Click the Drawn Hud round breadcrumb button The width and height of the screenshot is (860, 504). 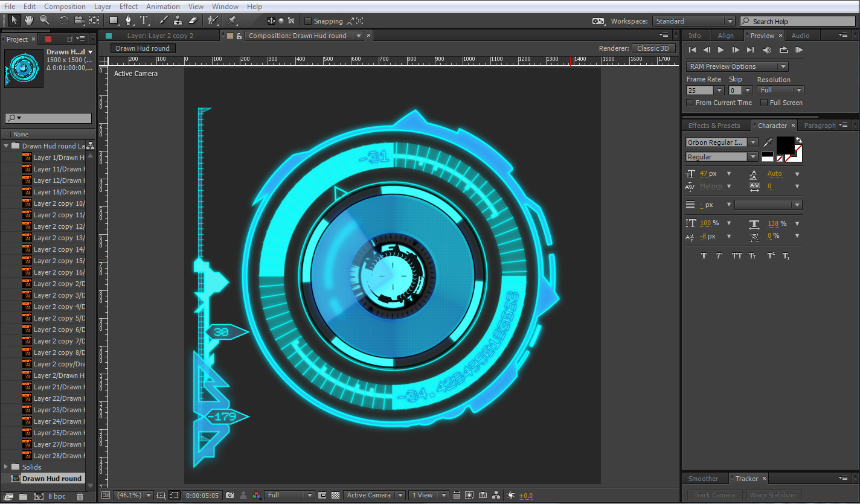click(x=143, y=48)
